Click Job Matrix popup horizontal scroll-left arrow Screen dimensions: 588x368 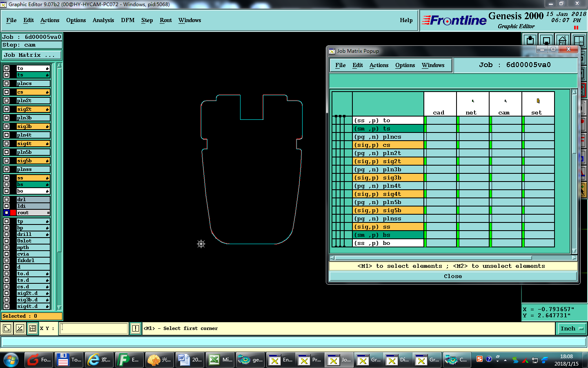332,258
